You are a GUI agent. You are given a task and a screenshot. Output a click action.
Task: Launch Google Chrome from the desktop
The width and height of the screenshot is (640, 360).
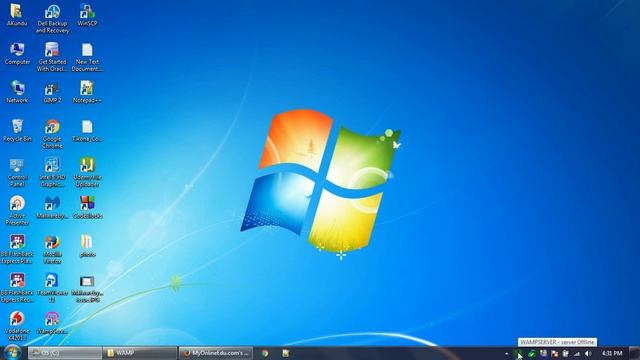point(52,134)
